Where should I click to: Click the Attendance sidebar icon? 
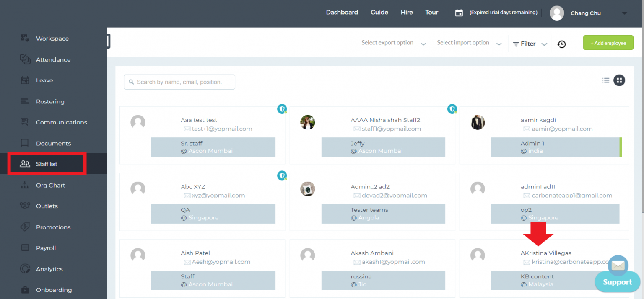tap(25, 59)
